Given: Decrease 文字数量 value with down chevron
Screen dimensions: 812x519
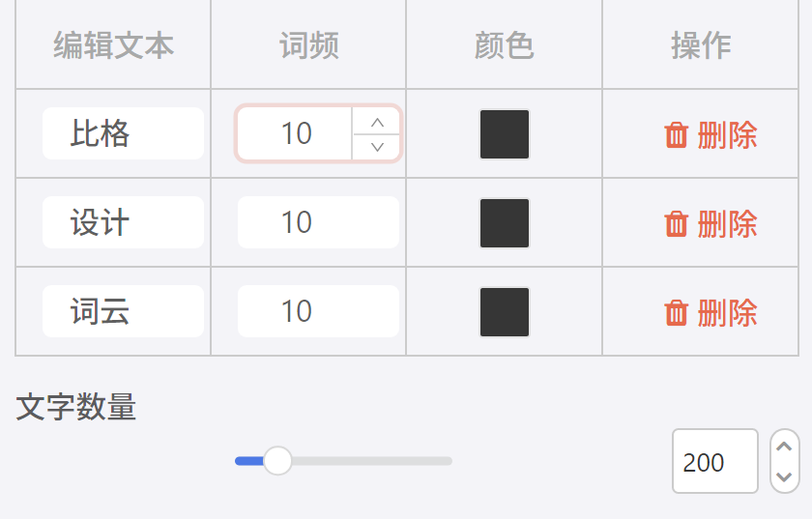Looking at the screenshot, I should pos(784,476).
